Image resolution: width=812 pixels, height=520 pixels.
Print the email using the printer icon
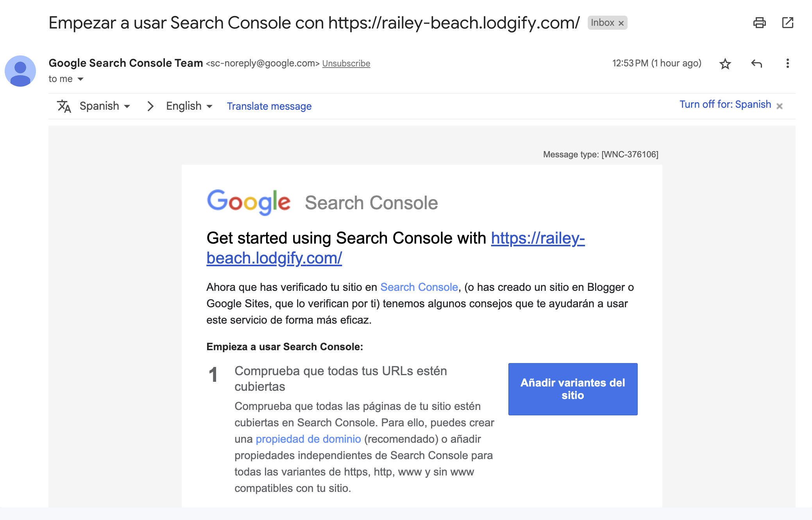pyautogui.click(x=759, y=23)
